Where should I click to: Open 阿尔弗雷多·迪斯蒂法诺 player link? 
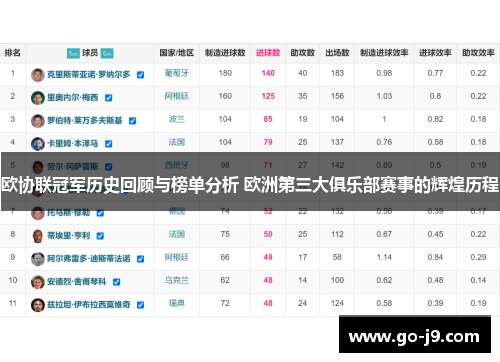89,259
